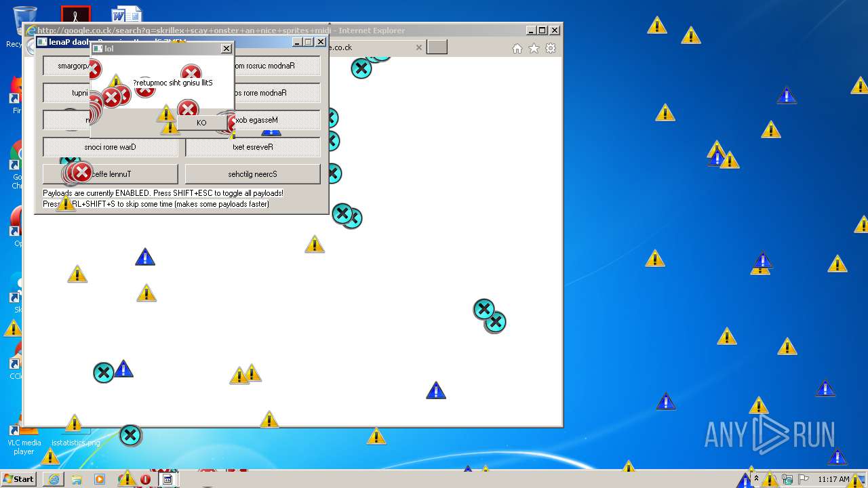The width and height of the screenshot is (868, 488).
Task: Click the 'txet esreveR' payload button
Action: tap(252, 147)
